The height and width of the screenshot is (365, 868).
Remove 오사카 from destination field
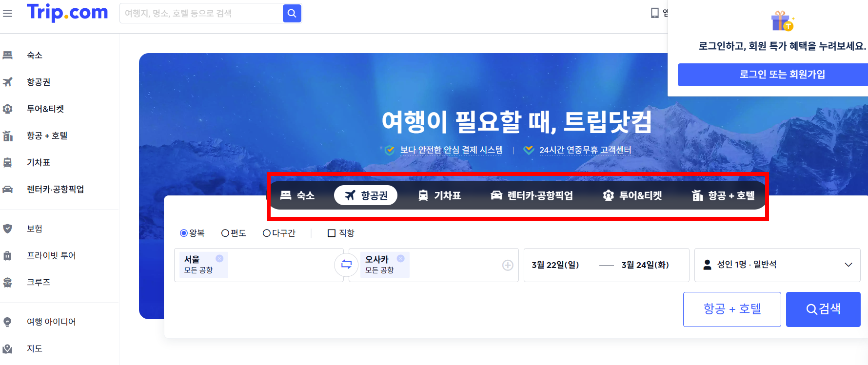coord(400,258)
